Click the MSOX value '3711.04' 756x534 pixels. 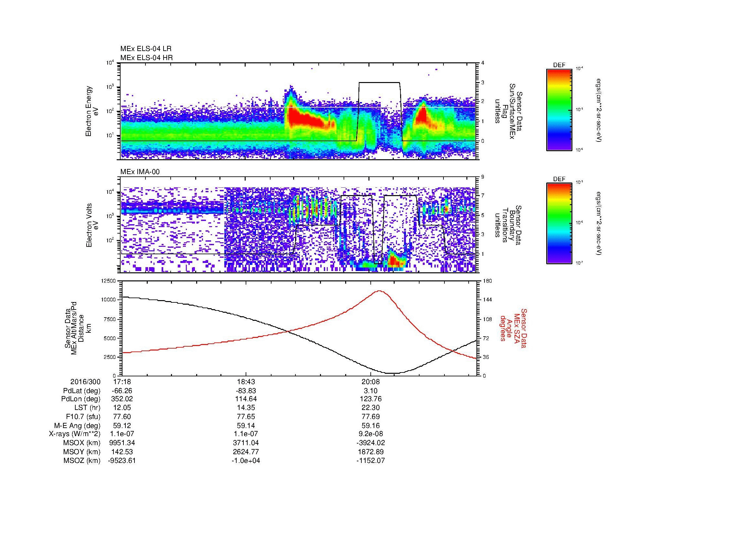pos(246,443)
